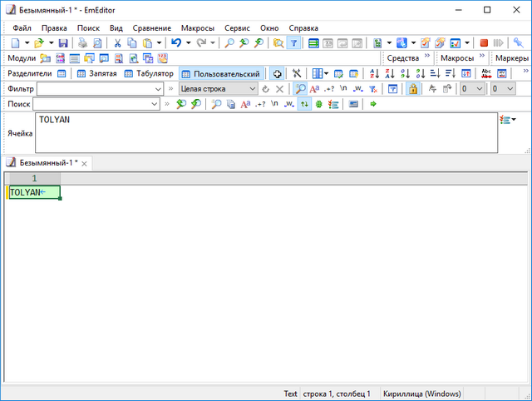Click the Find magnifier icon in main toolbar

(229, 42)
